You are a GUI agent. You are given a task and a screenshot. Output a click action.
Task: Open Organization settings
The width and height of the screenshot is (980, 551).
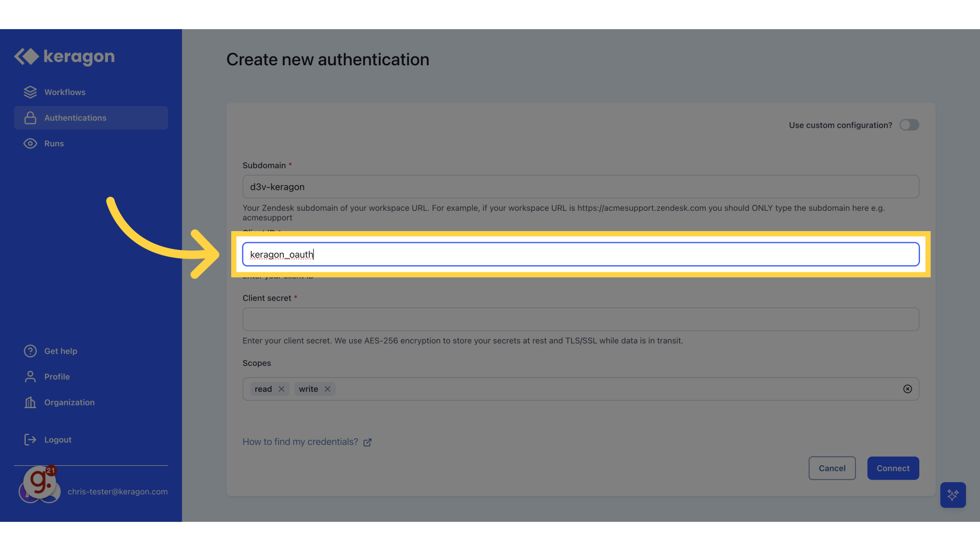(69, 402)
